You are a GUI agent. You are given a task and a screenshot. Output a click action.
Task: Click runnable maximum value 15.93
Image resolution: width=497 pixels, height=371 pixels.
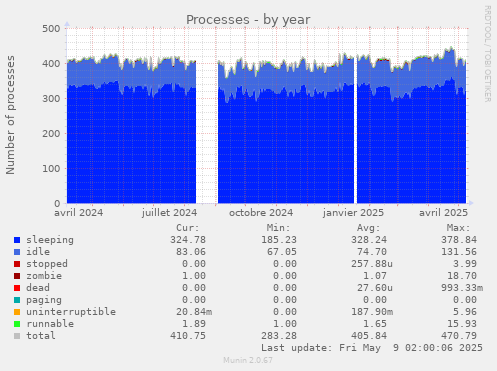pyautogui.click(x=462, y=324)
